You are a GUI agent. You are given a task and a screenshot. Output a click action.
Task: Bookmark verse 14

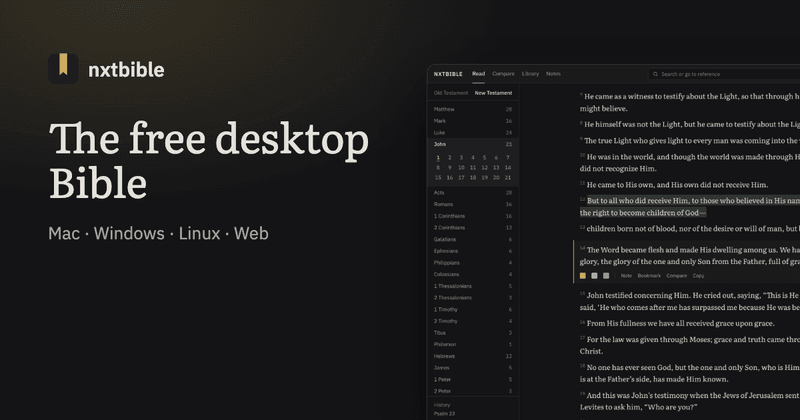point(649,276)
